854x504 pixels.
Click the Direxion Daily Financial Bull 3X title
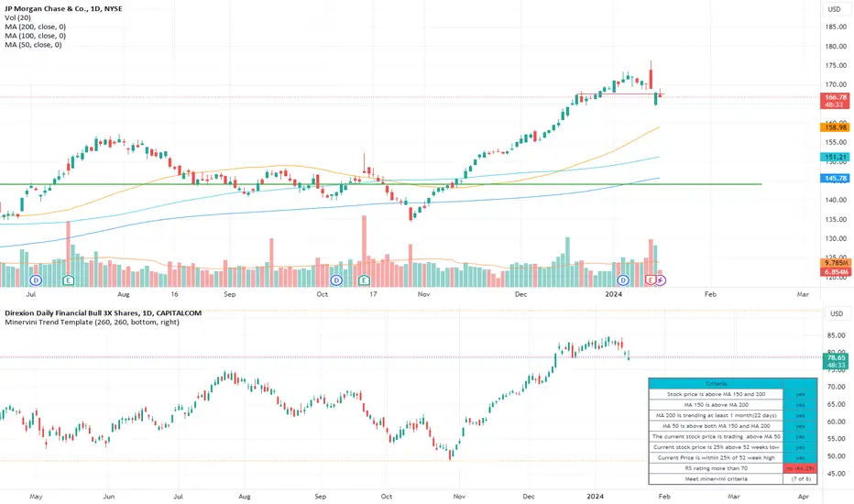click(x=104, y=312)
